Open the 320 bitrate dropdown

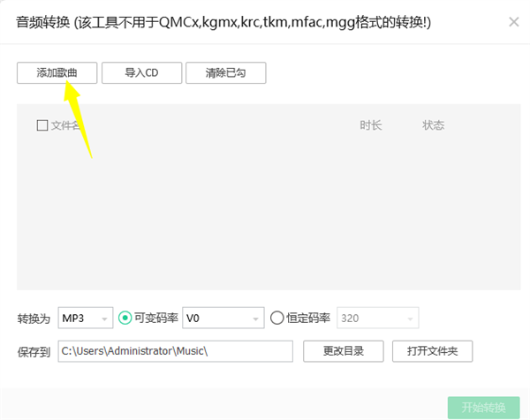[x=378, y=318]
